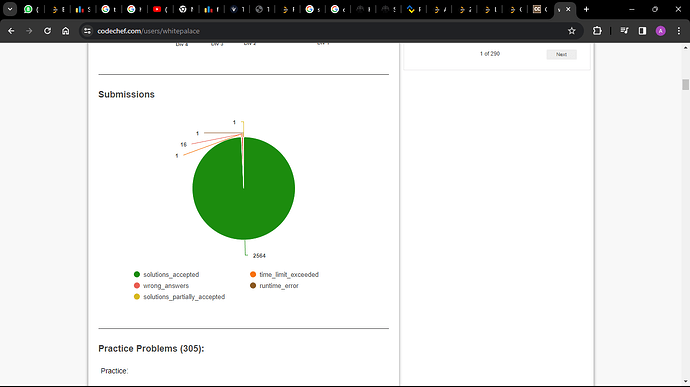This screenshot has height=387, width=690.
Task: Toggle wrong_answers legend red dot
Action: point(137,286)
